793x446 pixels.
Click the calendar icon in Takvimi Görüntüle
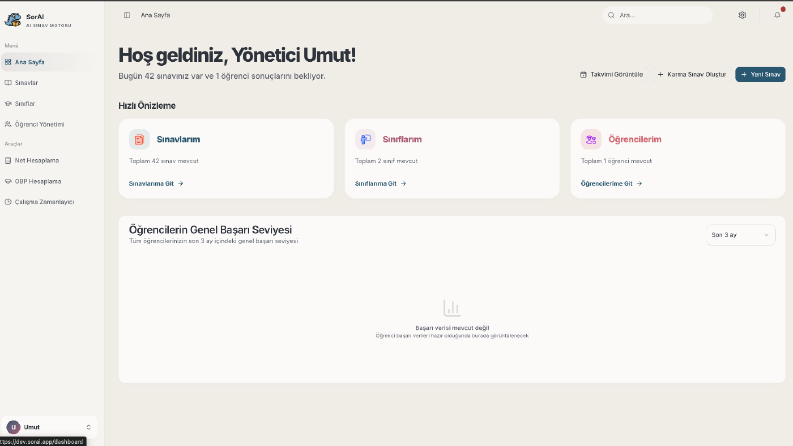[x=583, y=74]
